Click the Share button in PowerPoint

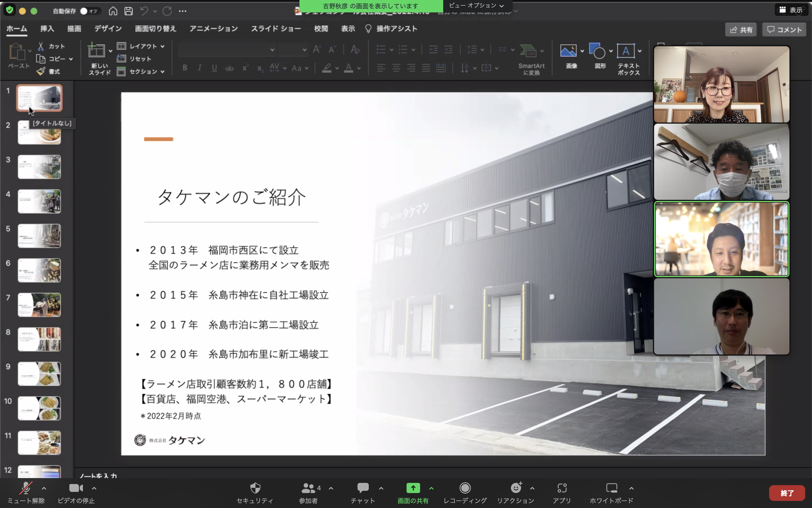[x=741, y=30]
